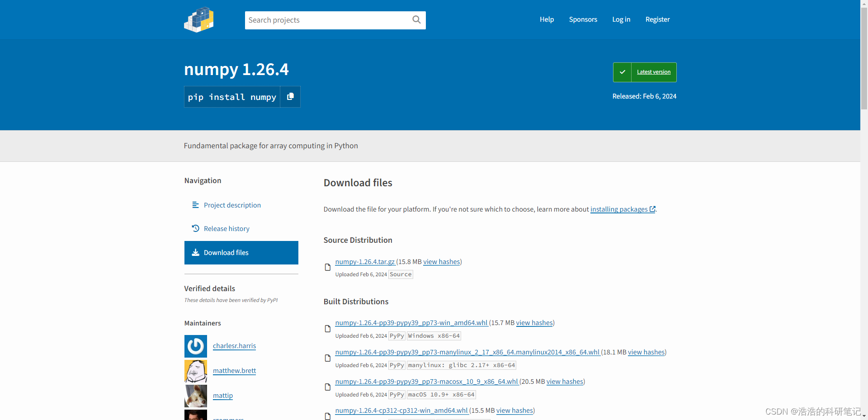Copy pip install numpy command
This screenshot has width=868, height=420.
click(290, 97)
